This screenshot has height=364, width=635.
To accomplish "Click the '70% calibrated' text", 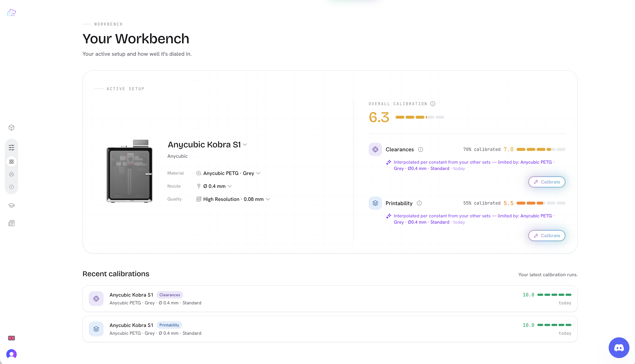I will coord(482,149).
